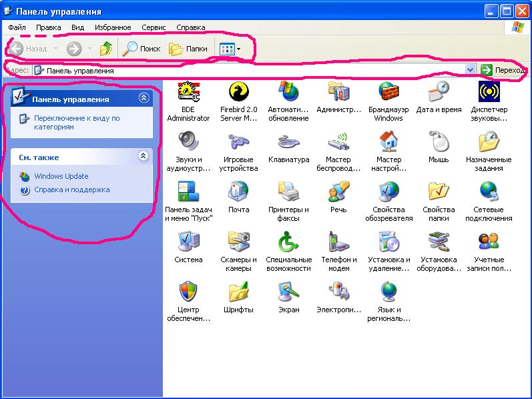
Task: Open the Дата и время icon
Action: (439, 91)
